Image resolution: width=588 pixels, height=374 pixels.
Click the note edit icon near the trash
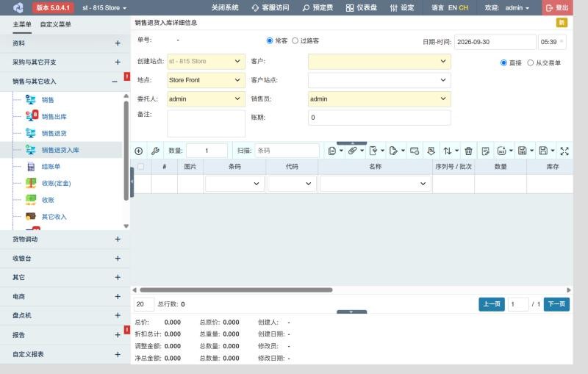click(486, 151)
